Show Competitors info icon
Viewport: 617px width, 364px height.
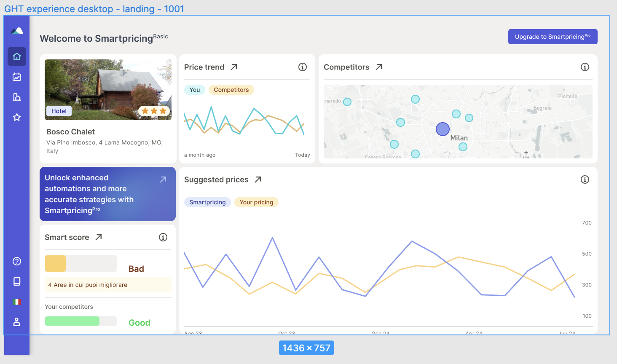click(x=585, y=67)
